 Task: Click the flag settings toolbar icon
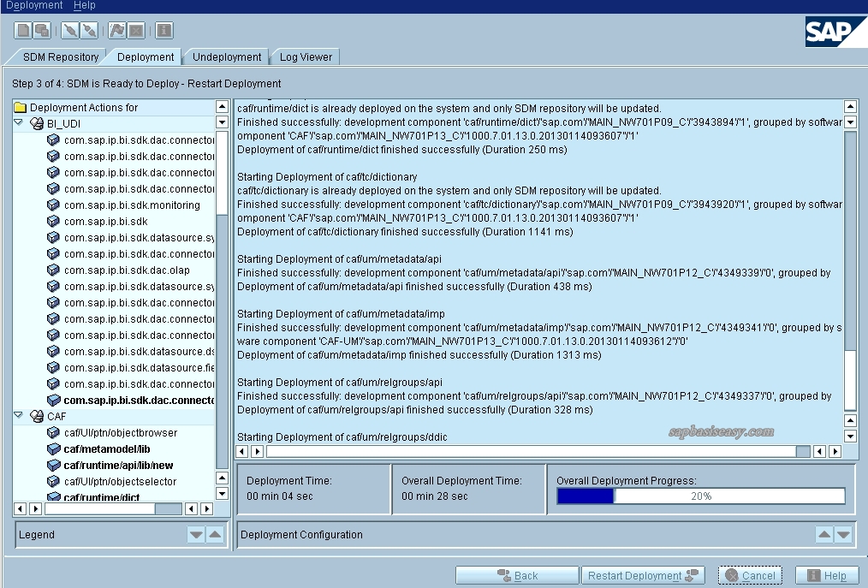coord(118,30)
